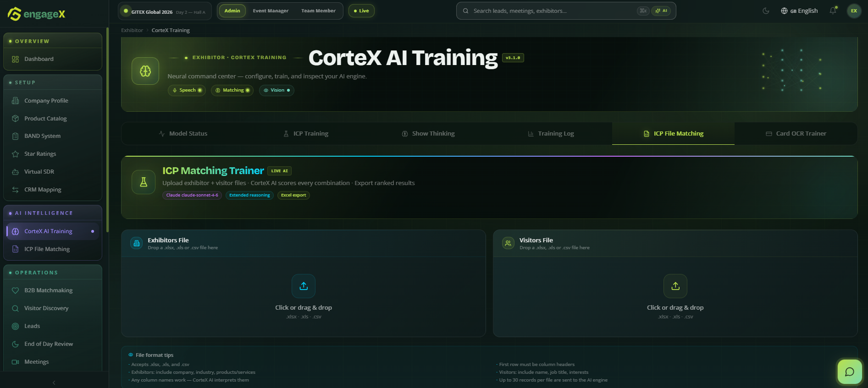The width and height of the screenshot is (868, 388).
Task: Open the Show Thinking tab
Action: [x=428, y=134]
